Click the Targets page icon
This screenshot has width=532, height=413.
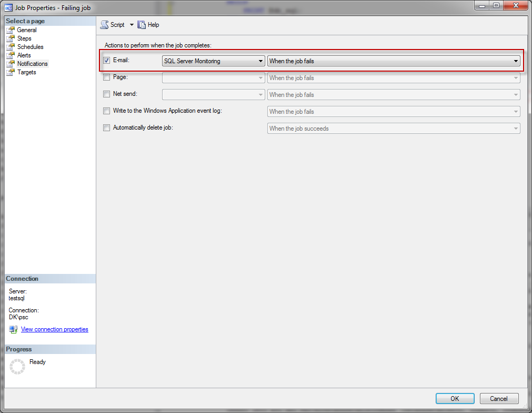pyautogui.click(x=11, y=72)
